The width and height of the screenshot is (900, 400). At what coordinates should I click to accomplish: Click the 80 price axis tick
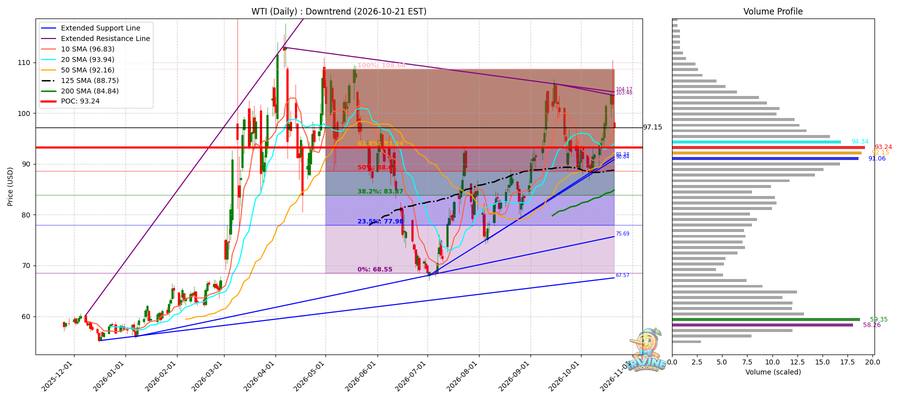coord(28,215)
